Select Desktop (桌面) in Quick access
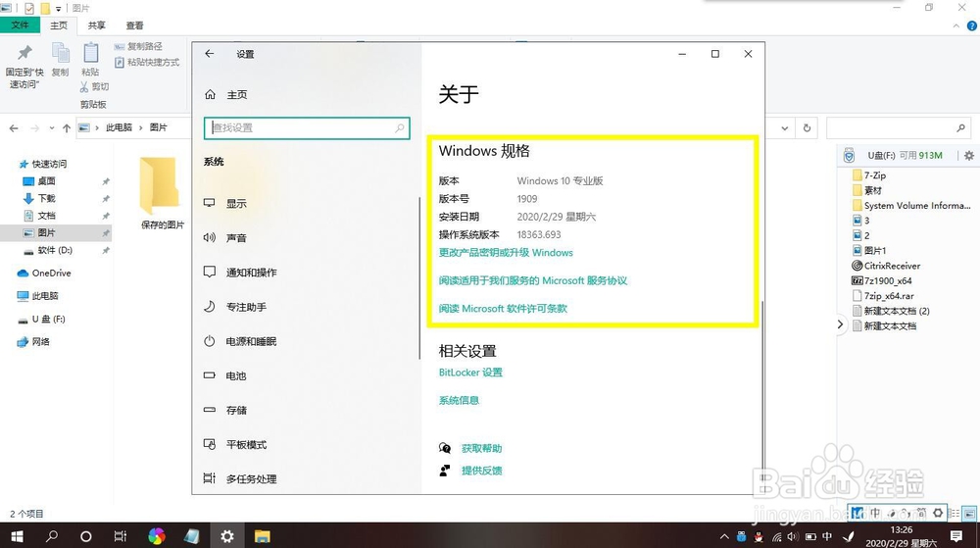 [x=46, y=181]
